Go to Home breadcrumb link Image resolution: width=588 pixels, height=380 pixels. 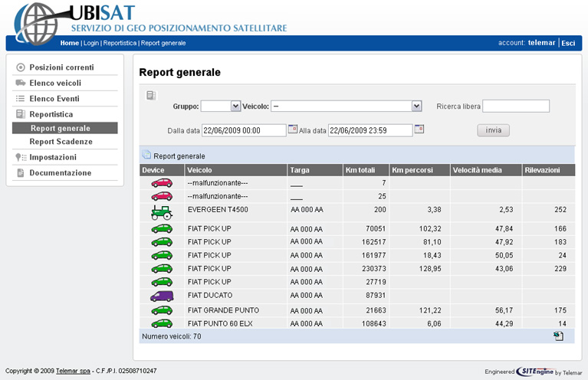coord(69,43)
